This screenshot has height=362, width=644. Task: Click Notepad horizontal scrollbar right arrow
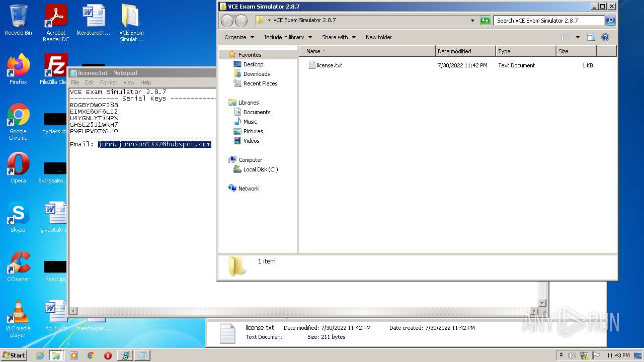point(534,311)
